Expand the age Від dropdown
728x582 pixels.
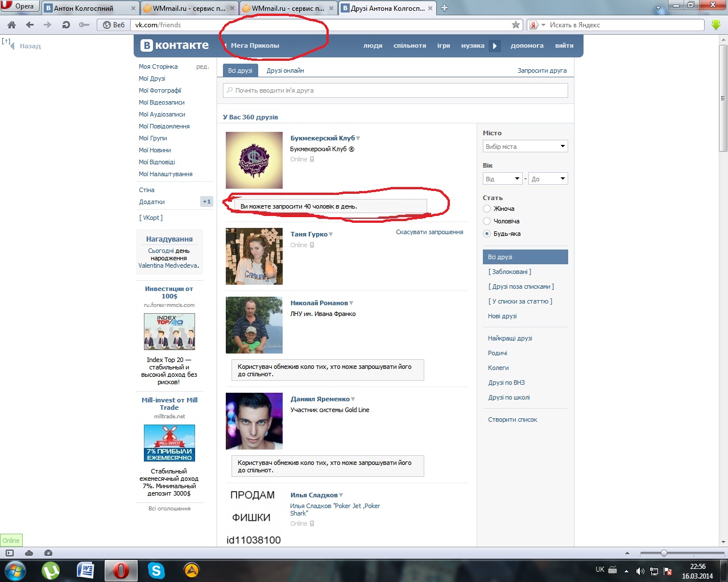(x=502, y=179)
